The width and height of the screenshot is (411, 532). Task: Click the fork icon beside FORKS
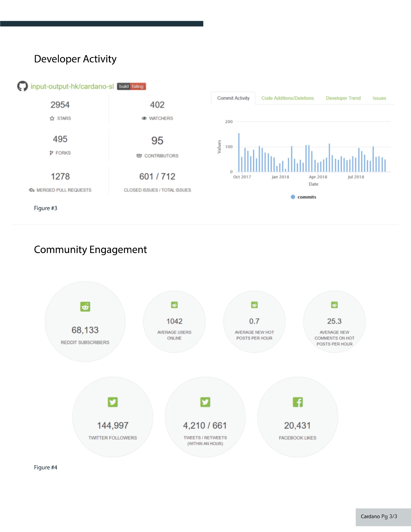(51, 153)
